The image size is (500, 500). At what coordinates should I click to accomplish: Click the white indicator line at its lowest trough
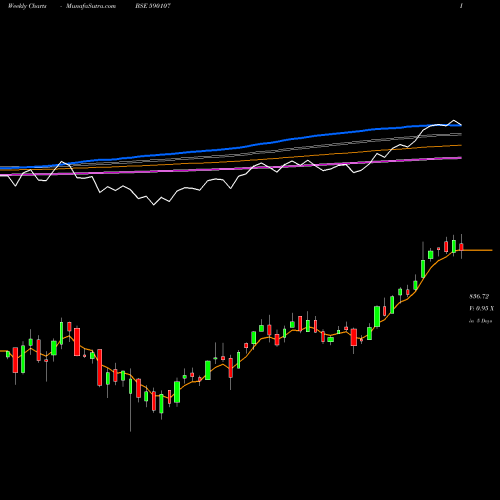click(154, 204)
